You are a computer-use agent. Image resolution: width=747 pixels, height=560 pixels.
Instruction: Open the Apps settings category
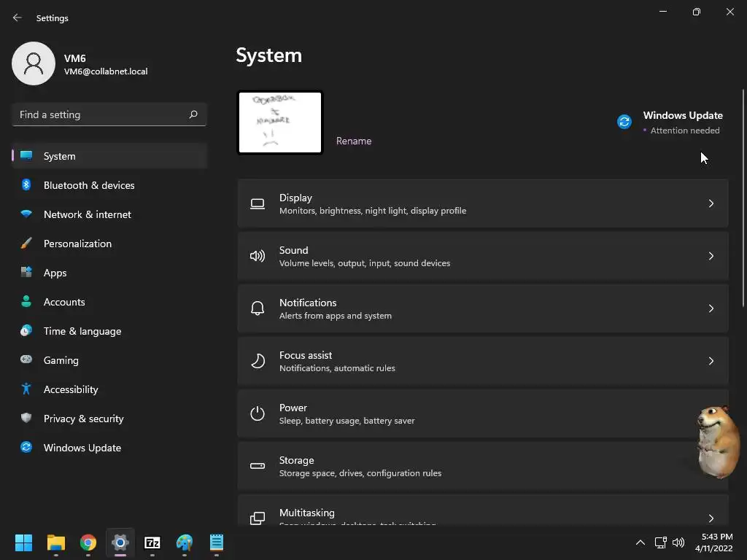(x=109, y=273)
